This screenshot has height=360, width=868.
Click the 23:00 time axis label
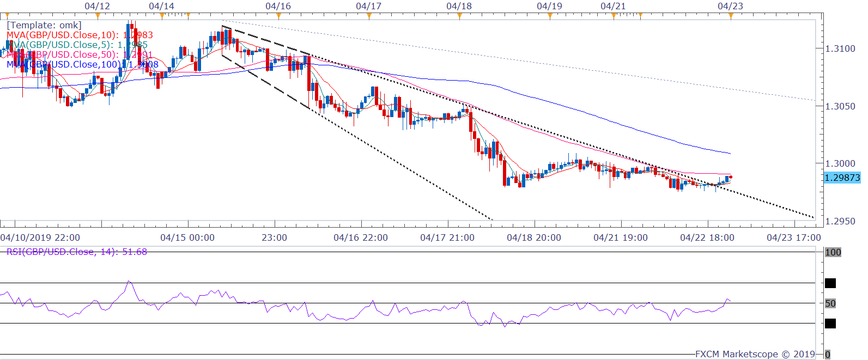tap(274, 237)
